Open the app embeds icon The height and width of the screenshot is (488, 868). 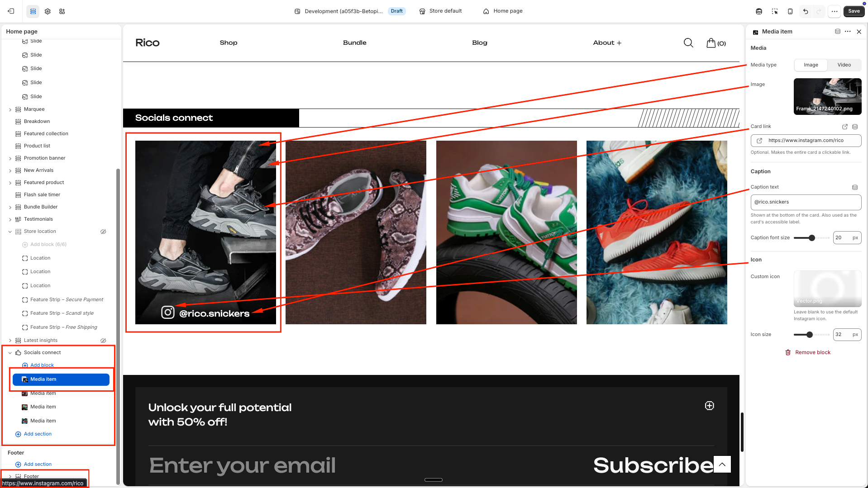pyautogui.click(x=62, y=11)
